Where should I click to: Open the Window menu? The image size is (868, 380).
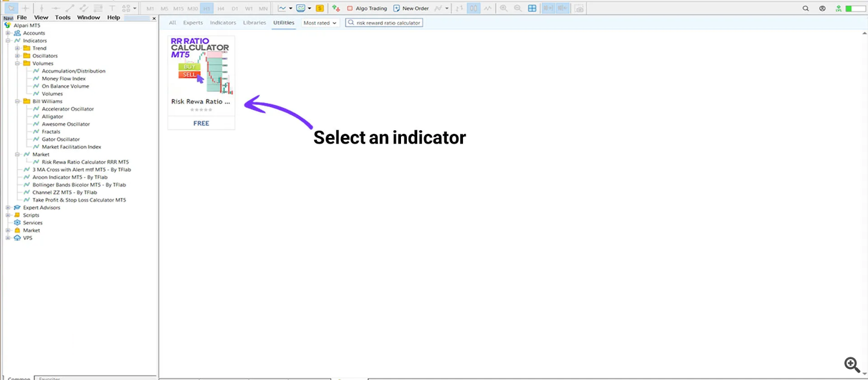point(89,17)
